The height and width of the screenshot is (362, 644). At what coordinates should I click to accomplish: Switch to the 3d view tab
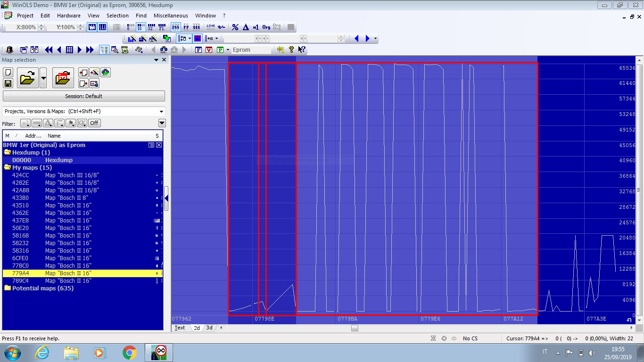pyautogui.click(x=209, y=328)
